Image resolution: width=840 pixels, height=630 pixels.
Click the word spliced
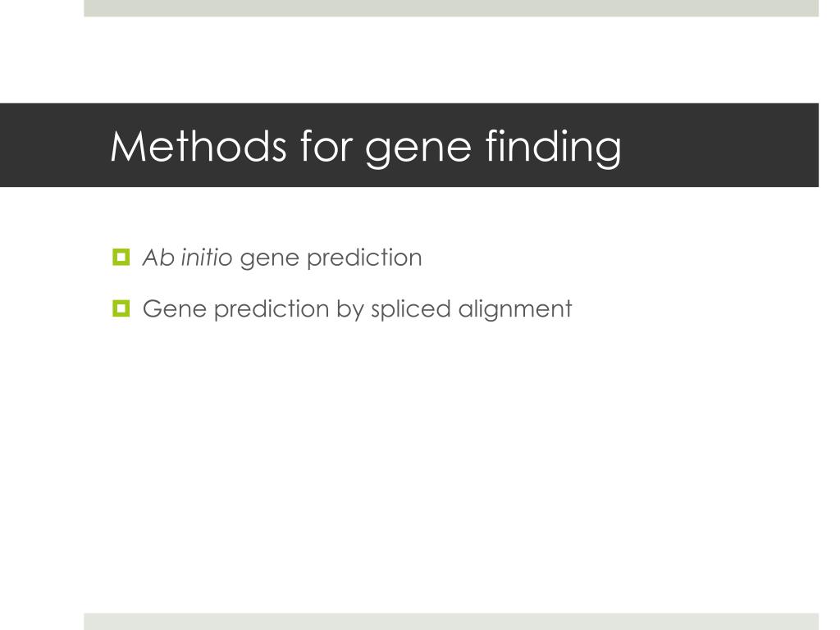(411, 311)
